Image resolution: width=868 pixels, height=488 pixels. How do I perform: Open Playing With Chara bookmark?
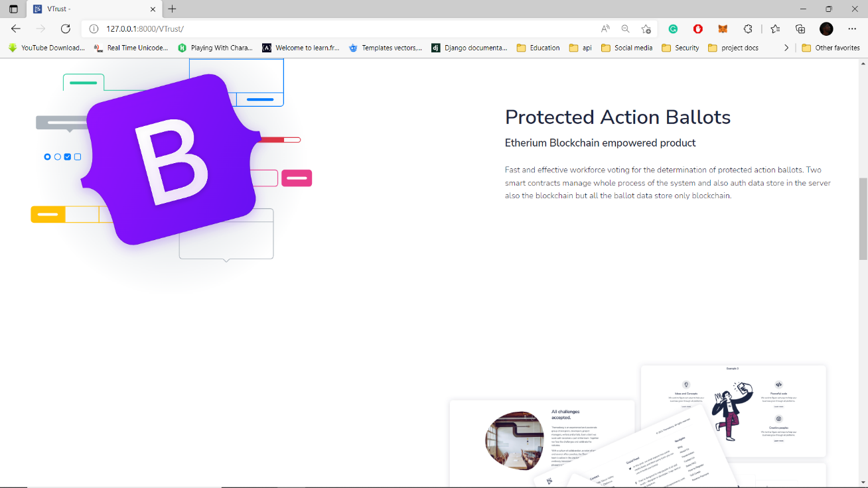[216, 48]
